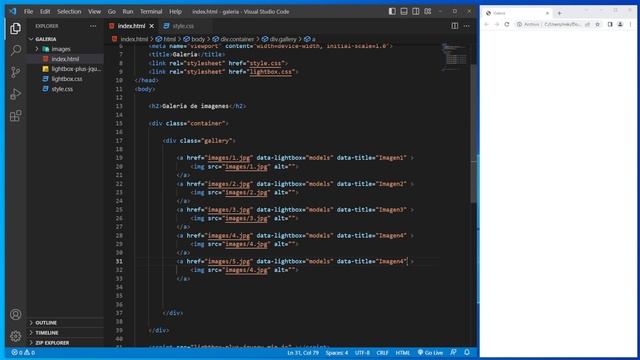Click the browser address bar
The width and height of the screenshot is (640, 360).
pyautogui.click(x=553, y=24)
